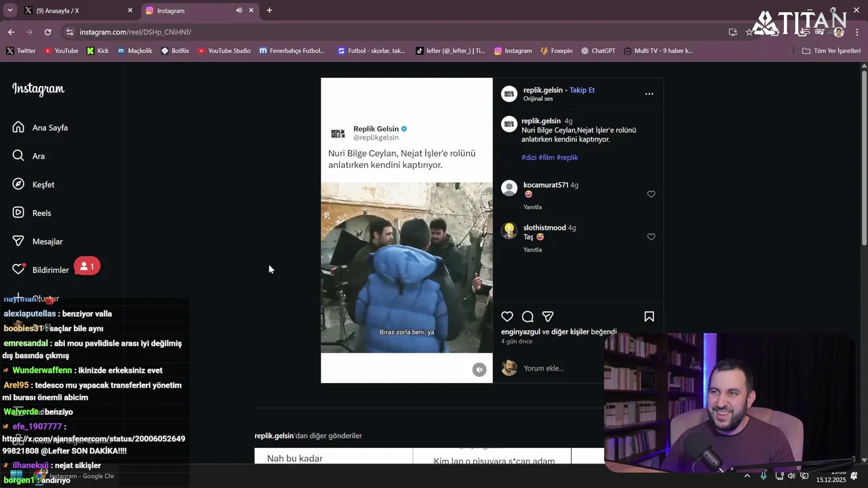The height and width of the screenshot is (488, 868).
Task: Open kocamurat571 profile name
Action: 546,185
